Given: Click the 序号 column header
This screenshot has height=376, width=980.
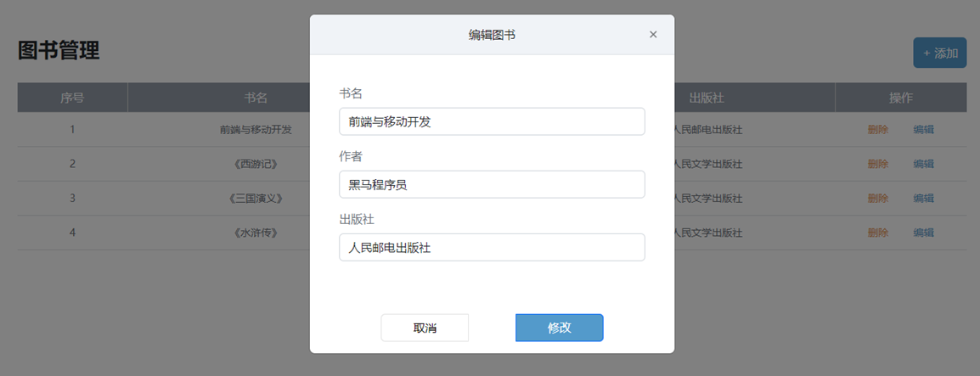Looking at the screenshot, I should pyautogui.click(x=72, y=98).
